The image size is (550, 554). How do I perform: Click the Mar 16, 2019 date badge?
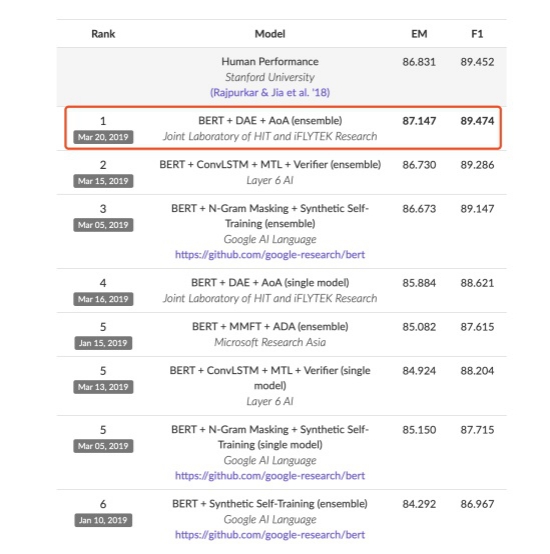point(103,299)
